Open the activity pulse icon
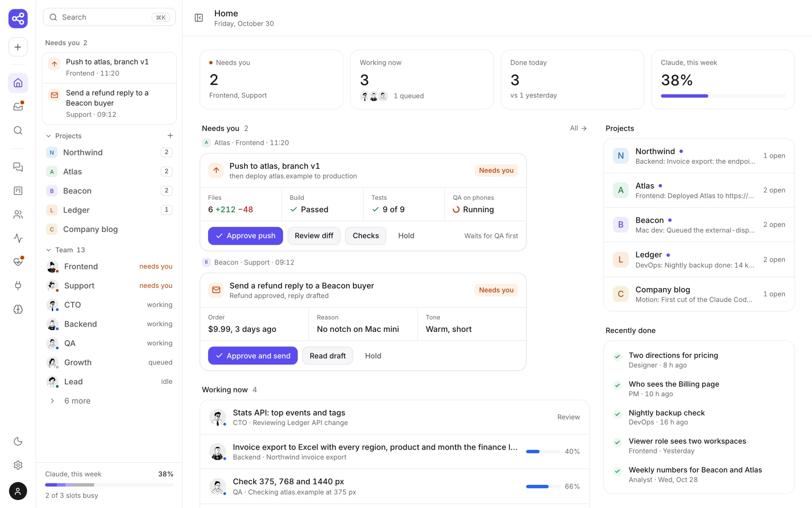The image size is (812, 508). coord(18,238)
